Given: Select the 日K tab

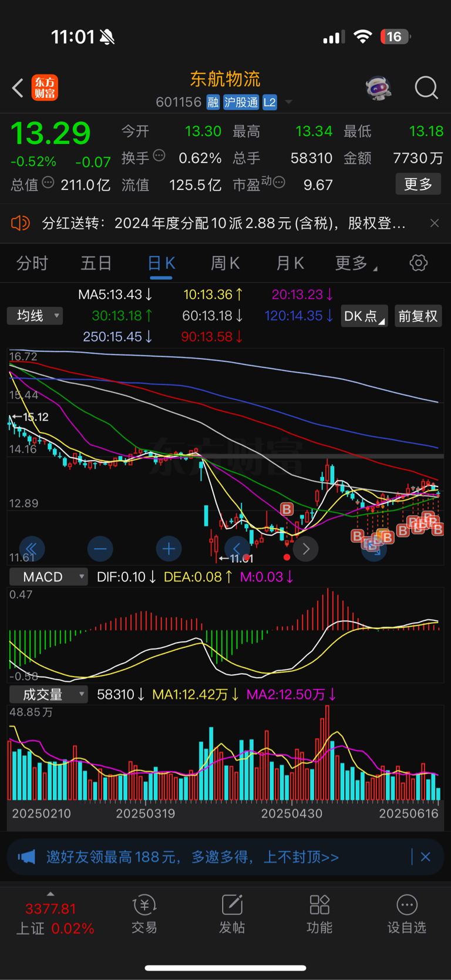Looking at the screenshot, I should [x=161, y=263].
